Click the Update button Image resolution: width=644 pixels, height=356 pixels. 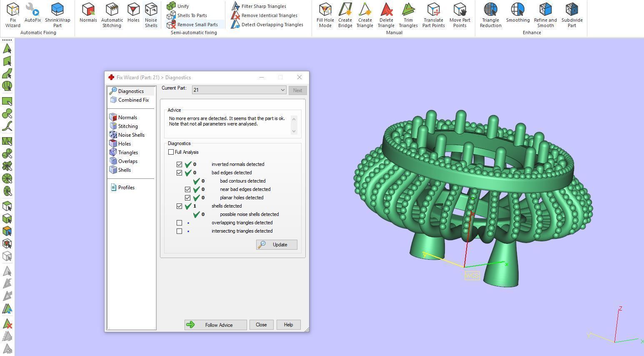pyautogui.click(x=277, y=245)
